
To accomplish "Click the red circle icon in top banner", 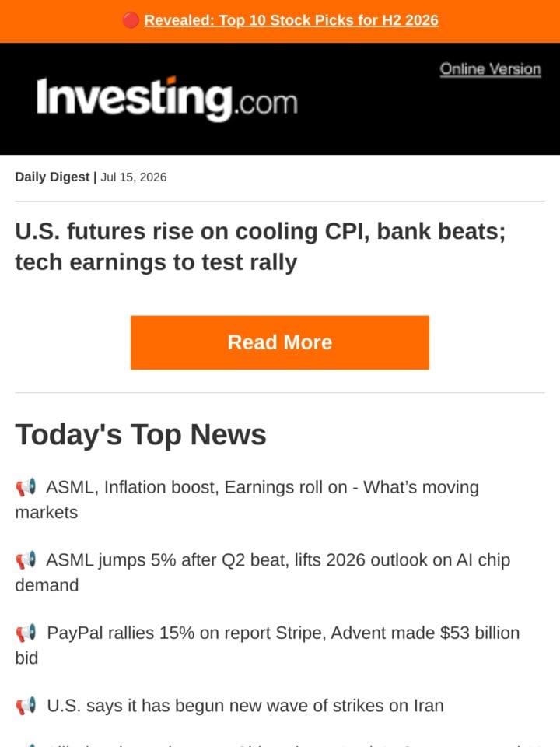I will click(131, 20).
